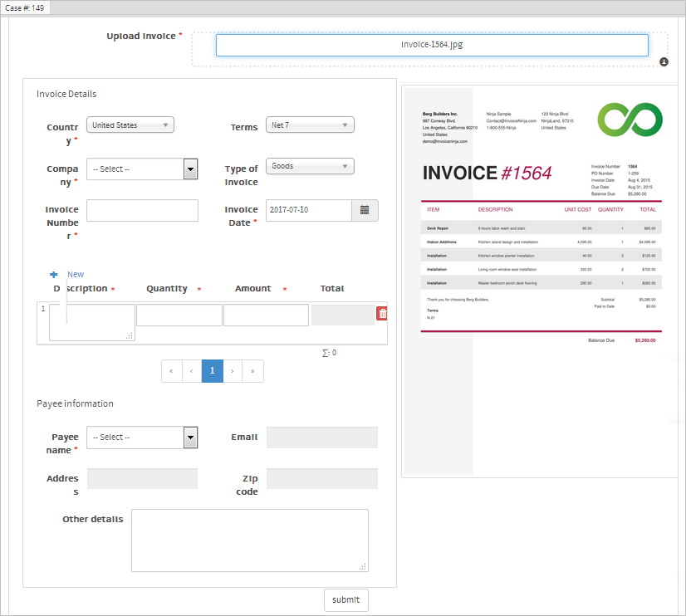Open the Country dropdown

(130, 125)
